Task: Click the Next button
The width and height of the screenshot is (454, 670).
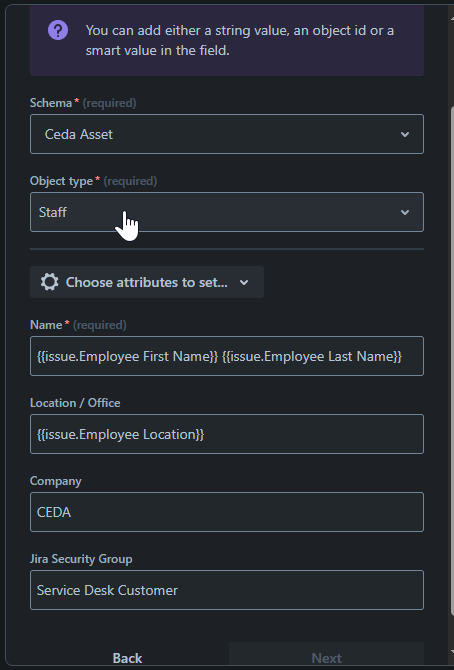Action: pos(326,657)
